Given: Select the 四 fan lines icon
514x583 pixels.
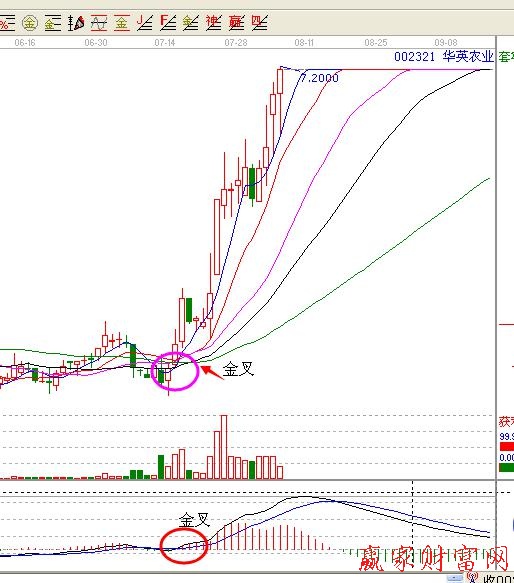Looking at the screenshot, I should pyautogui.click(x=260, y=23).
